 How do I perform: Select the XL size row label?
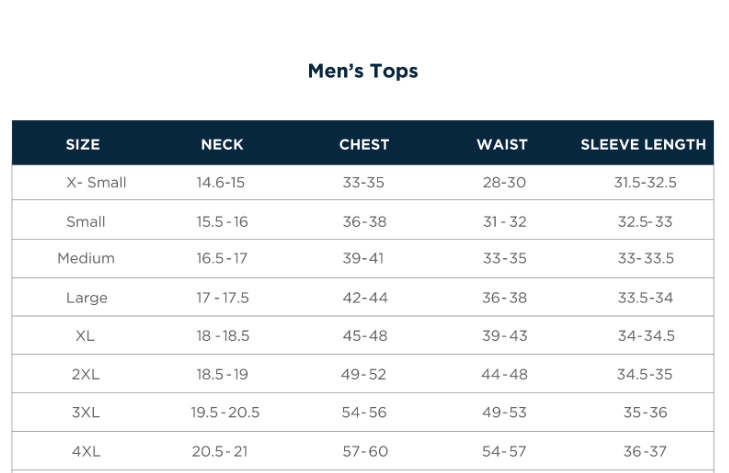85,336
